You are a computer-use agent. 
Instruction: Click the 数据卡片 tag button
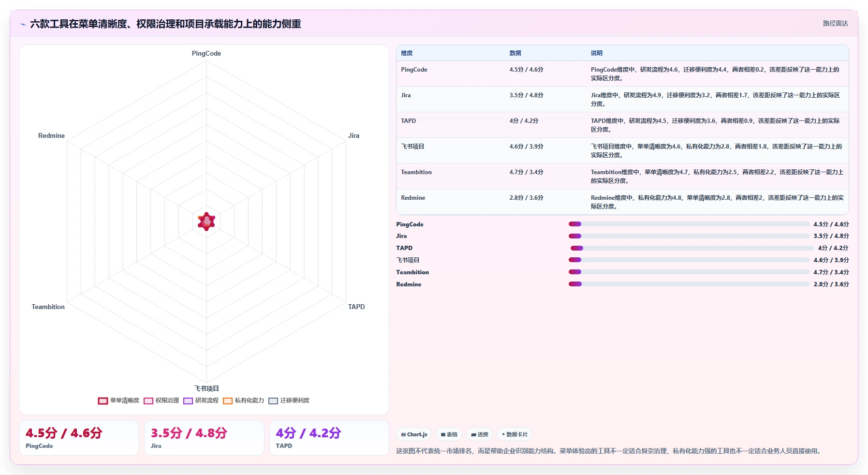[515, 434]
